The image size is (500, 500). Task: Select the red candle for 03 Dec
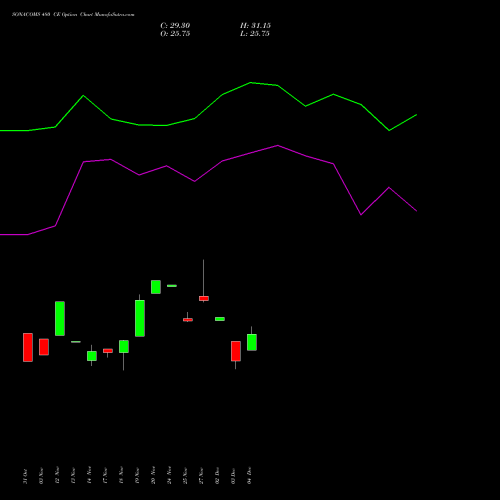(236, 351)
